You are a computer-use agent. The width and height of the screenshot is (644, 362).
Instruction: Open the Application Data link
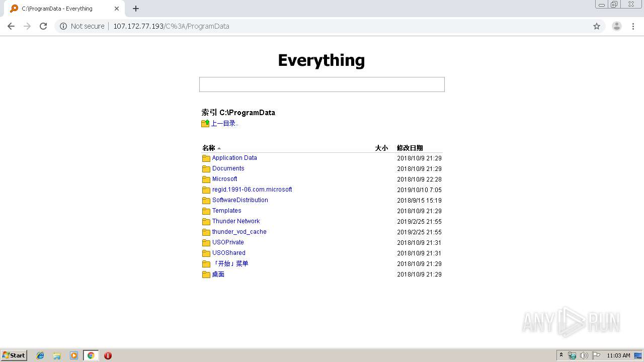point(234,158)
